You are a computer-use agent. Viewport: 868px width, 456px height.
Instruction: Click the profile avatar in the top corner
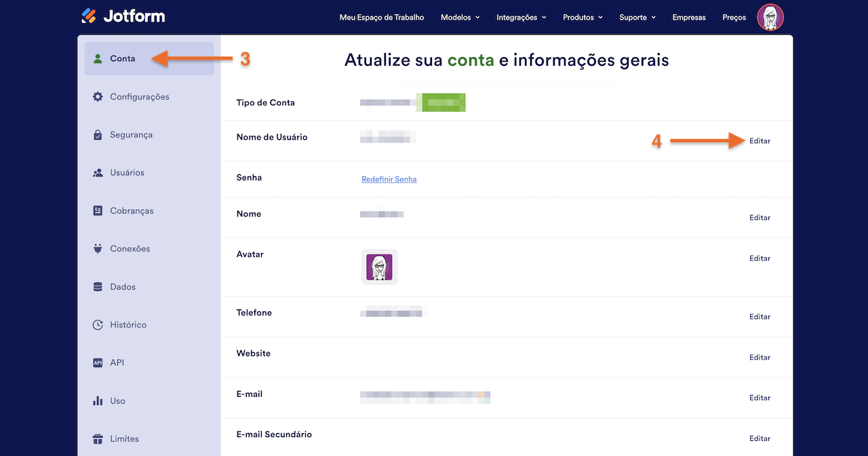click(770, 17)
